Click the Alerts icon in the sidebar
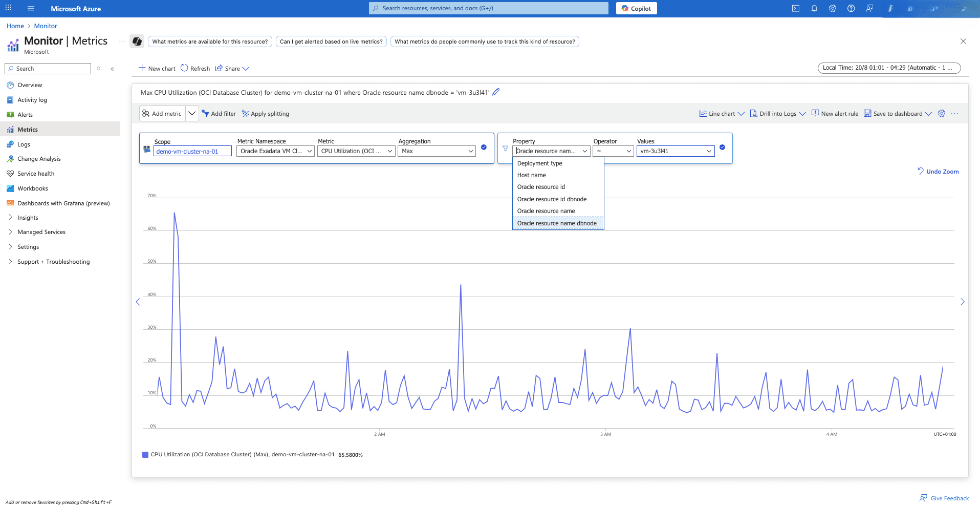 pos(10,115)
